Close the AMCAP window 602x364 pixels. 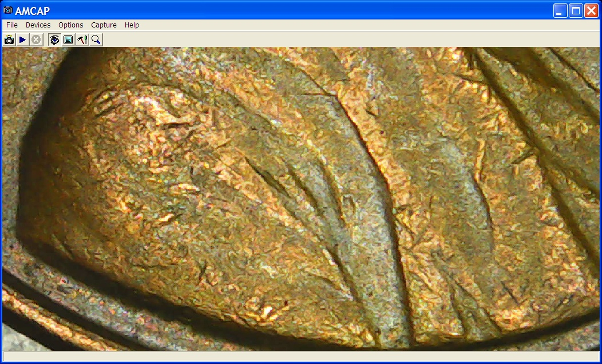(591, 11)
